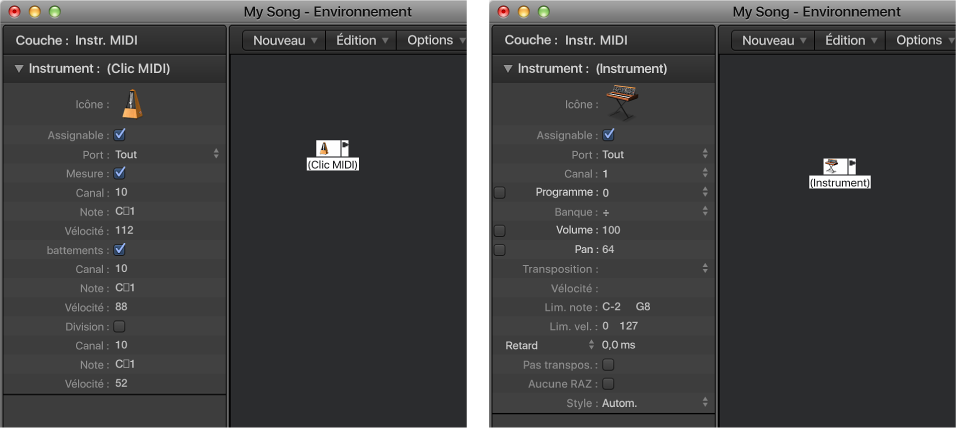Enable the Aucune RAZ checkbox
Viewport: 956px width, 428px height.
[x=608, y=384]
